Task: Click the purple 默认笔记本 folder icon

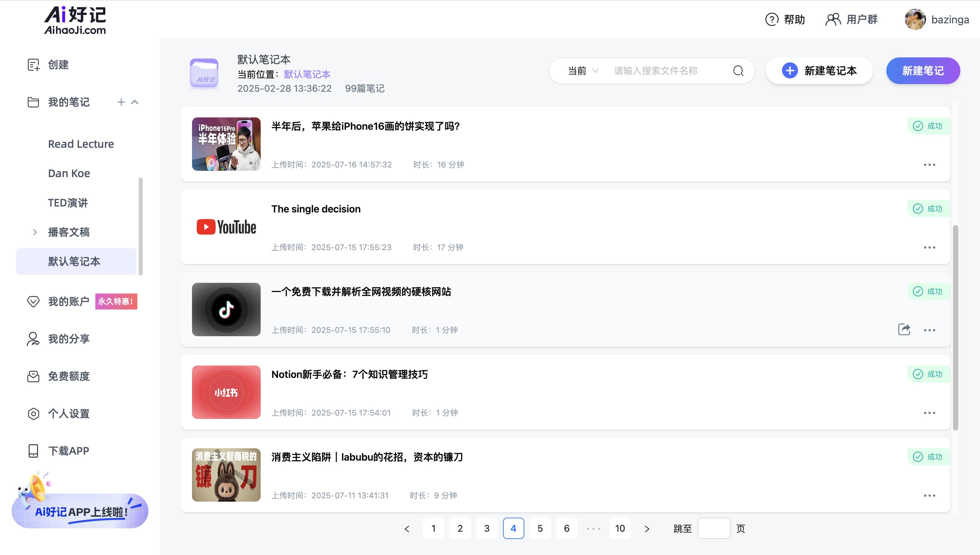Action: click(204, 73)
